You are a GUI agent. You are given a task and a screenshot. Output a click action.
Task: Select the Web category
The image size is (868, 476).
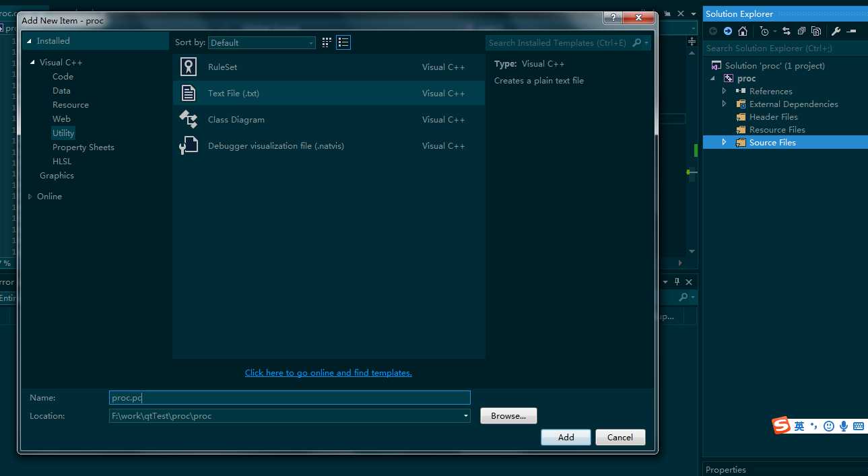tap(61, 118)
